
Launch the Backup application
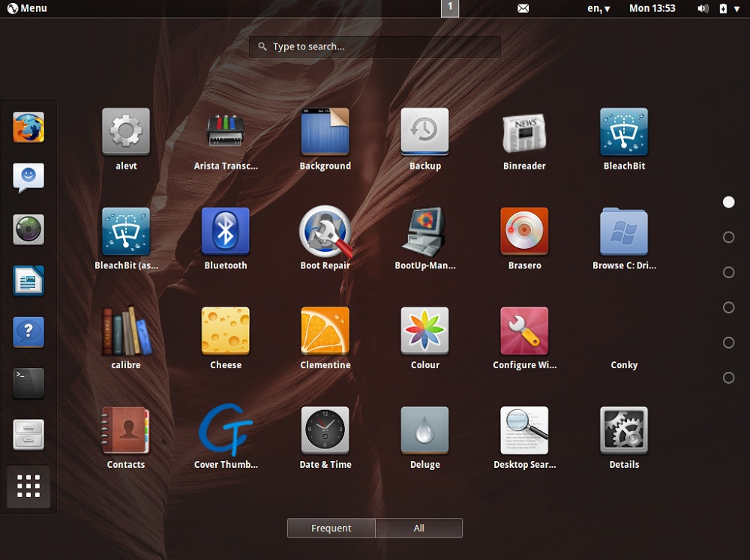pyautogui.click(x=424, y=131)
